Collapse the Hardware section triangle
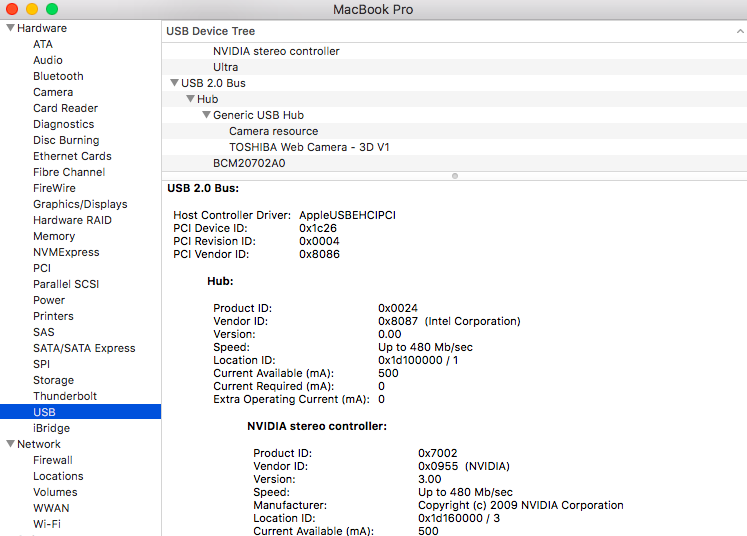 (x=10, y=28)
